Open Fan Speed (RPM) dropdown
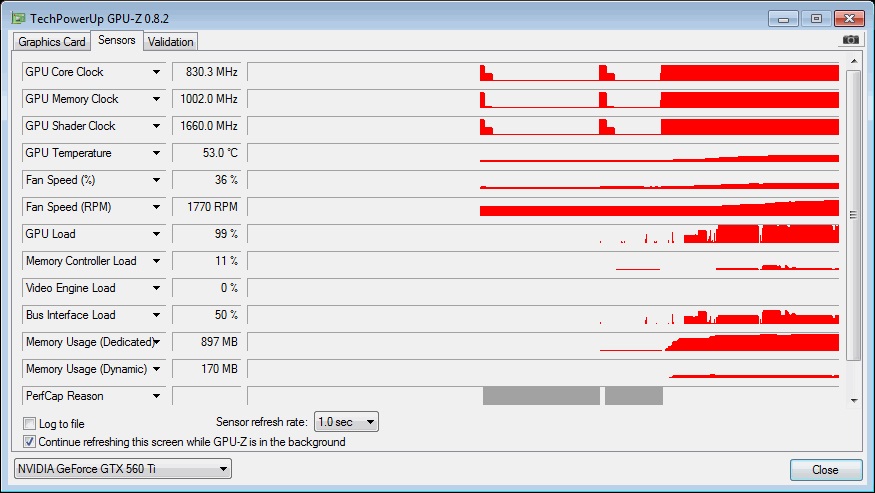875x493 pixels. pos(156,207)
